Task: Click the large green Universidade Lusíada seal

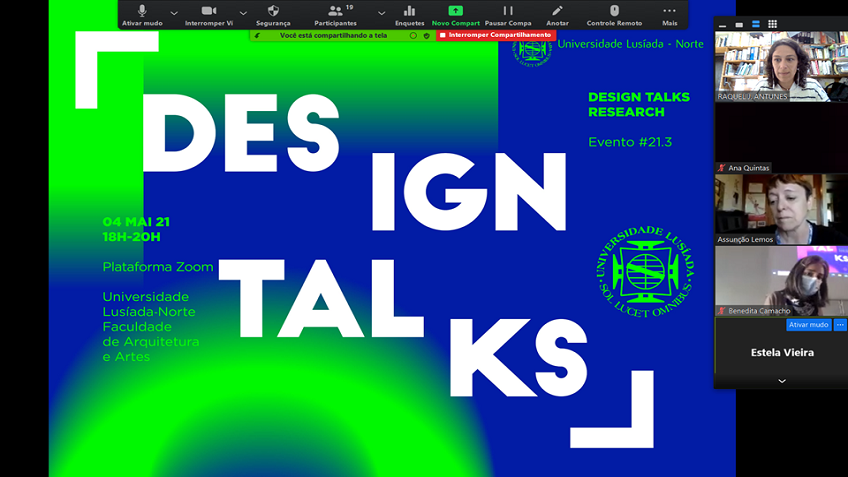Action: [645, 271]
